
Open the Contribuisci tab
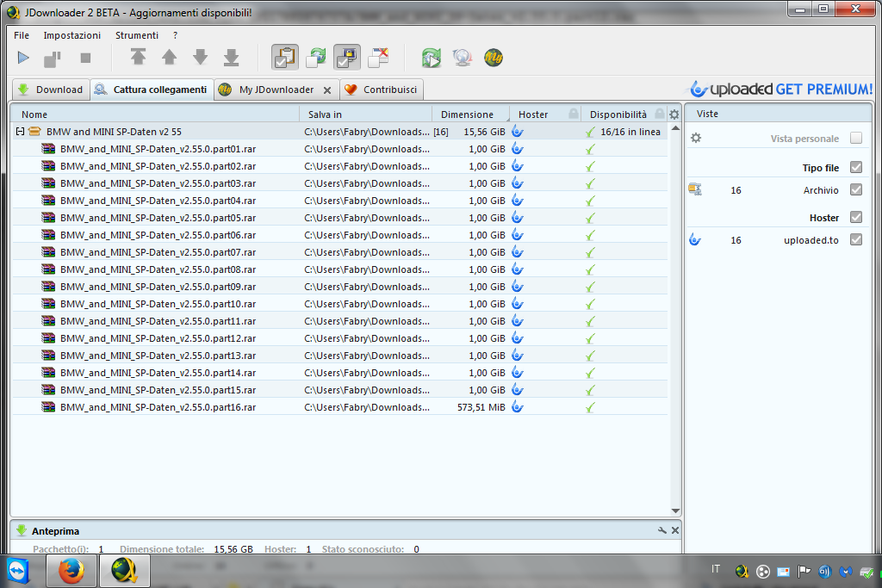[x=382, y=90]
